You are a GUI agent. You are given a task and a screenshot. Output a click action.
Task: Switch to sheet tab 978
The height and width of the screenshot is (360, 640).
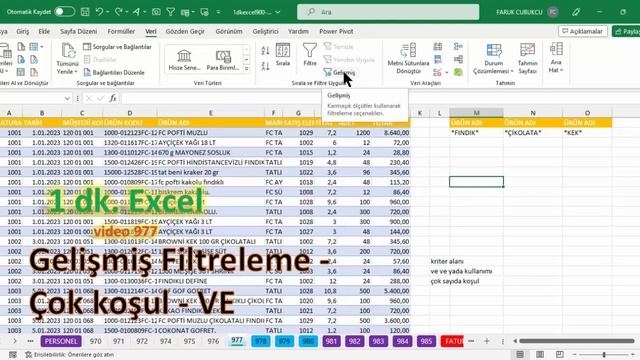click(x=260, y=341)
